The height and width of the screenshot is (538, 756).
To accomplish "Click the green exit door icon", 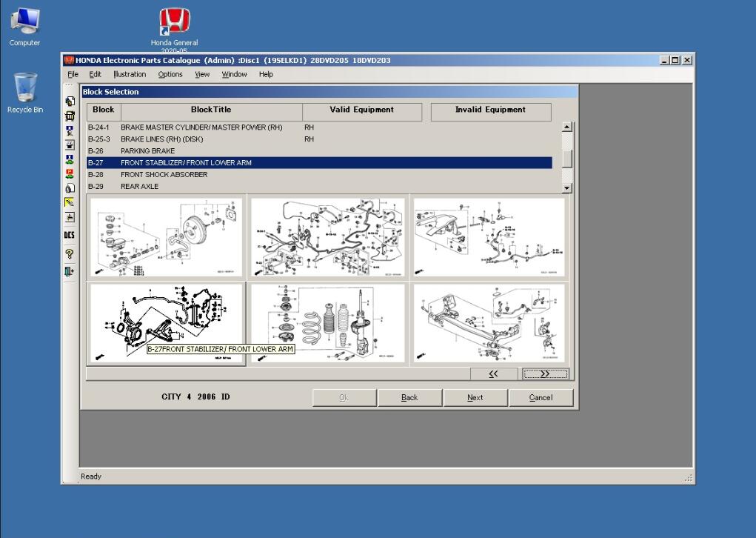I will [x=70, y=272].
